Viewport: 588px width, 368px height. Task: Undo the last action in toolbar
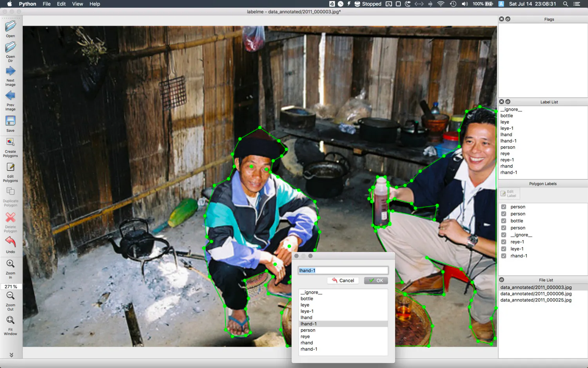pyautogui.click(x=11, y=245)
